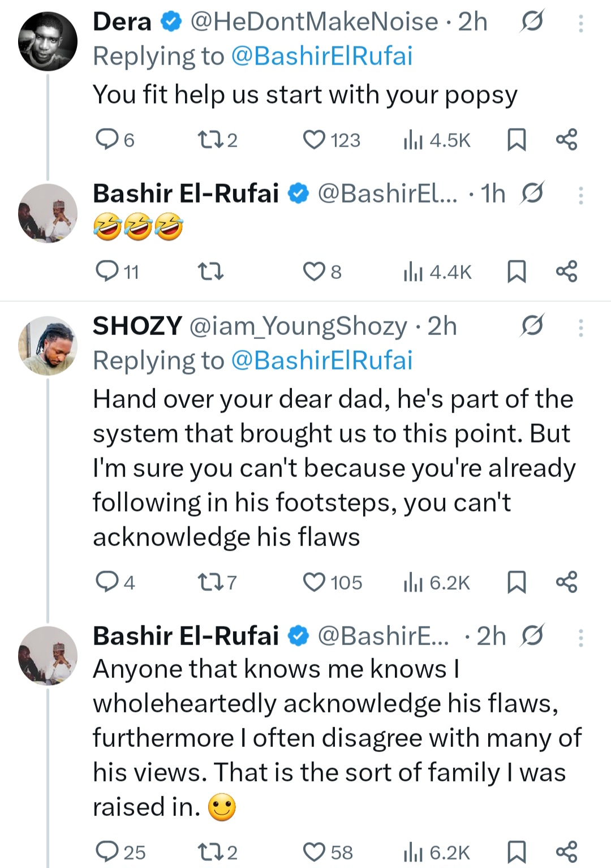Image resolution: width=611 pixels, height=868 pixels.
Task: Click SHOZY's profile avatar
Action: click(x=48, y=346)
